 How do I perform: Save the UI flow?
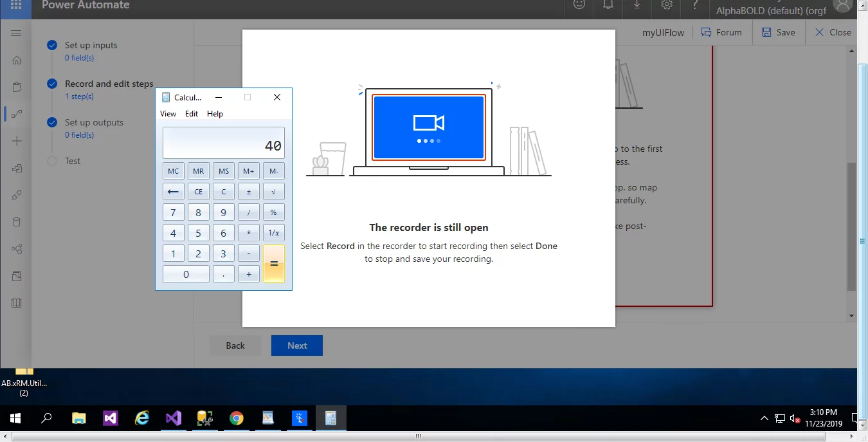tap(779, 32)
